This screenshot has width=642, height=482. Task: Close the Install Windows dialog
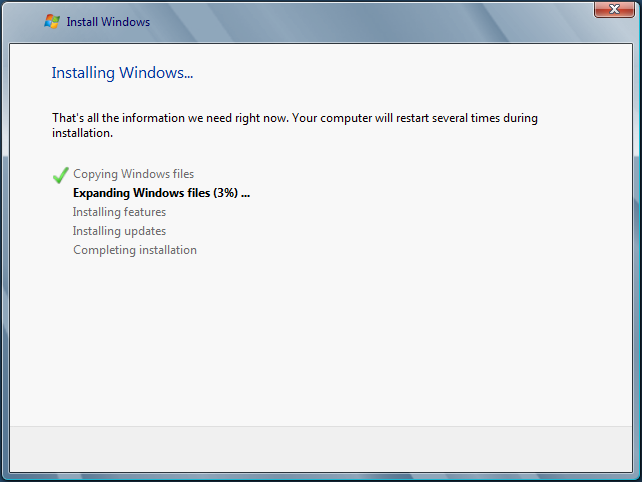(x=614, y=9)
